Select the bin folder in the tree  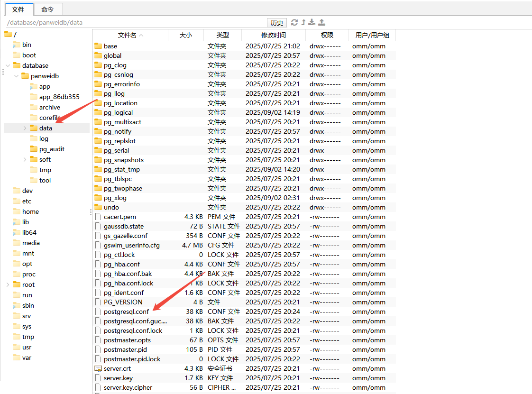[22, 45]
